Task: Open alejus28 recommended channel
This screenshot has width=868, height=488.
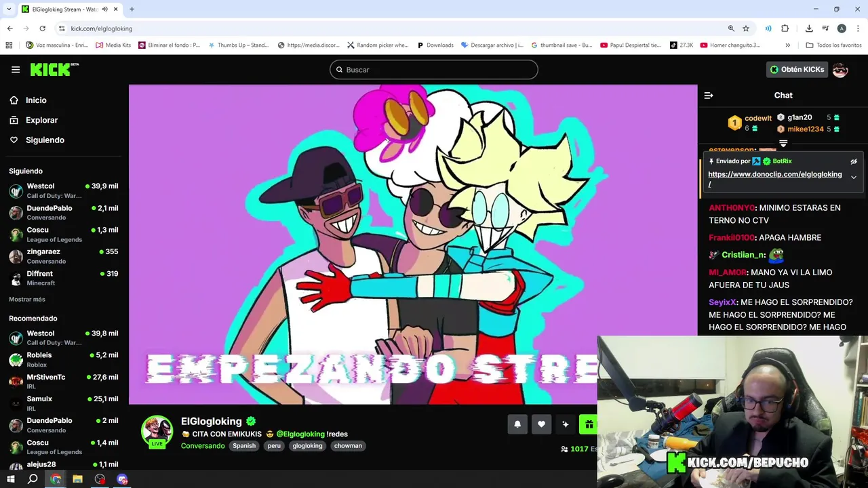Action: point(64,465)
